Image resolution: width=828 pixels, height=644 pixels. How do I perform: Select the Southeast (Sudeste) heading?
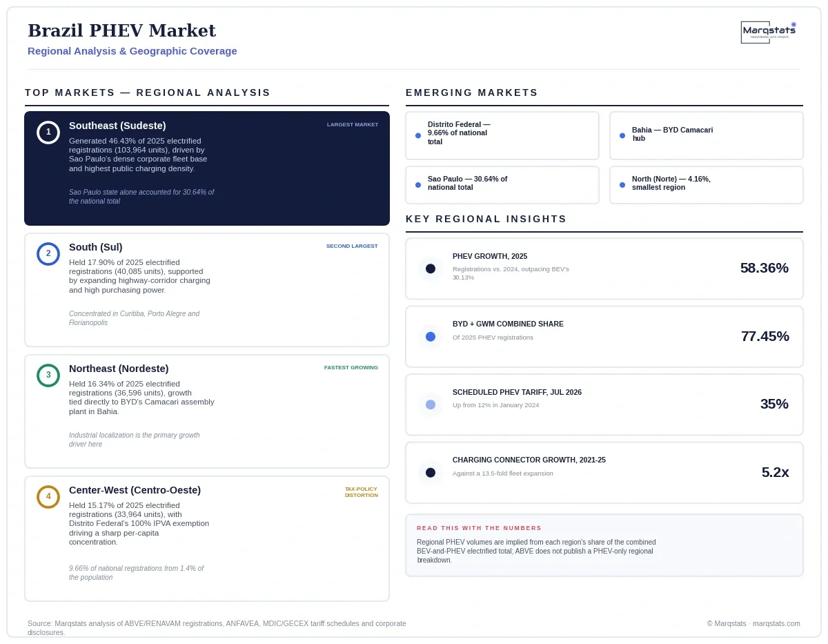pos(117,126)
